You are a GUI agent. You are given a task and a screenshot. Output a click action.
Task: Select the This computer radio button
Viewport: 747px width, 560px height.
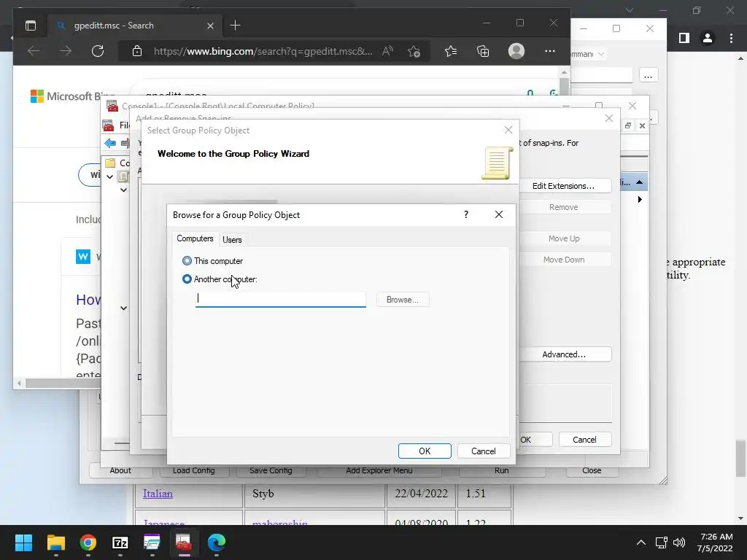(x=187, y=261)
